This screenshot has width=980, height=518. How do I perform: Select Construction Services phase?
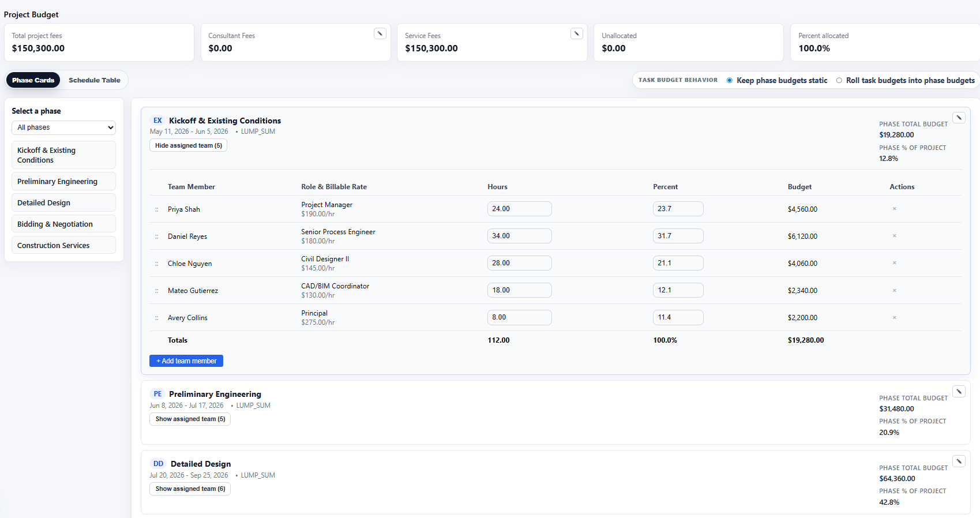tap(63, 245)
